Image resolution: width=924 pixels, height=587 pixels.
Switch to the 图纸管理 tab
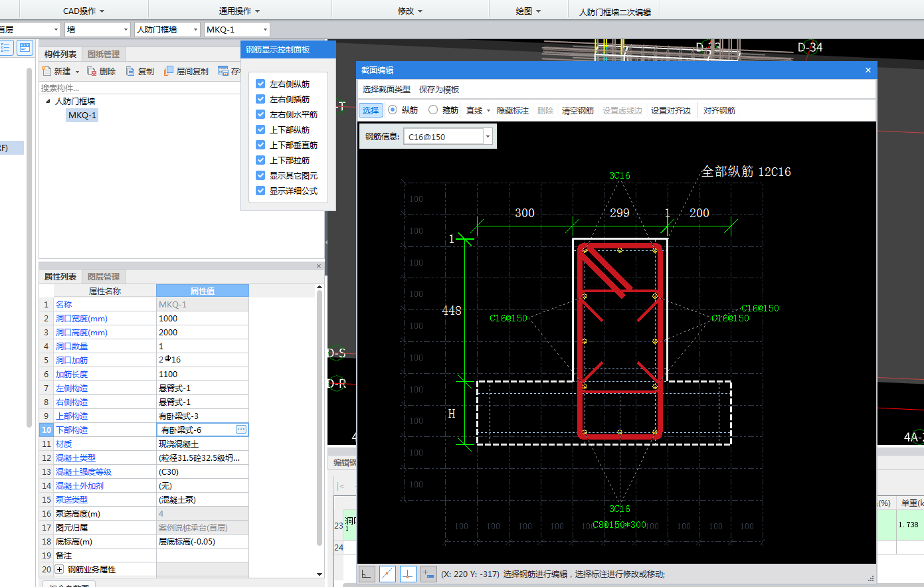104,54
